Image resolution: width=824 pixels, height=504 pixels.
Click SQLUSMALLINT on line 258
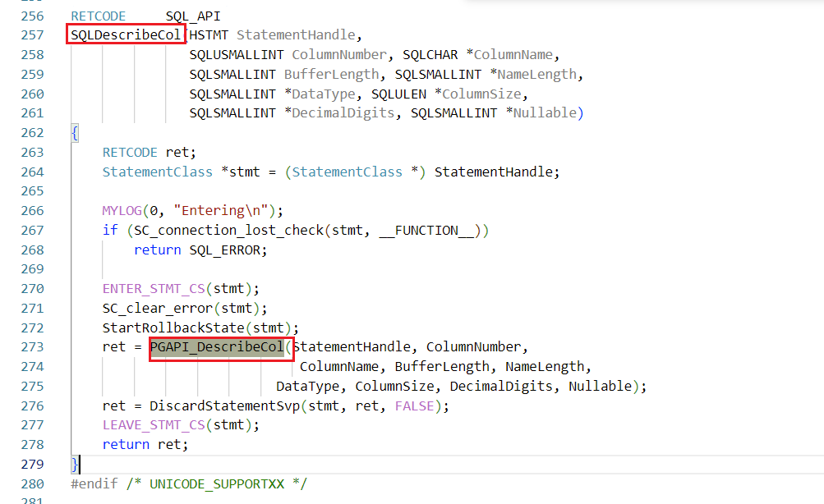coord(237,55)
